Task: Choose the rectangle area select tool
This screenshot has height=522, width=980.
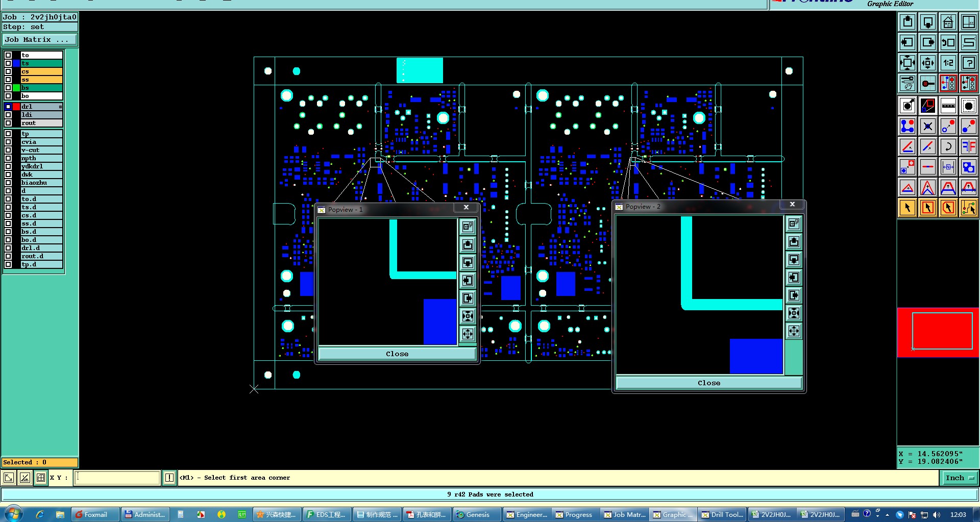Action: tap(928, 208)
